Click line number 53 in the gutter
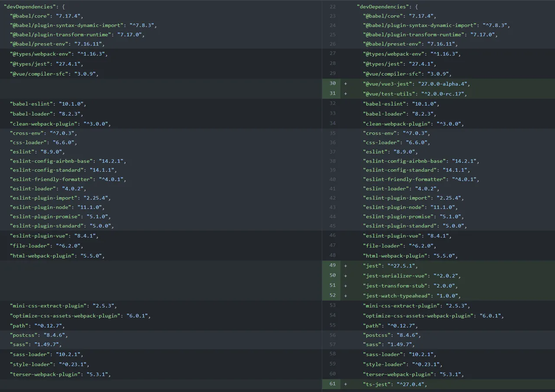The image size is (555, 392). (333, 305)
